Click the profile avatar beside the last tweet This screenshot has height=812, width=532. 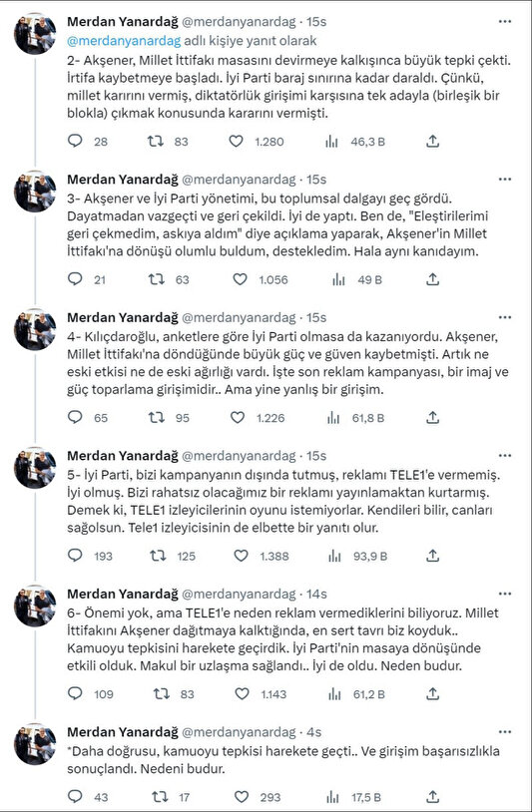pyautogui.click(x=35, y=744)
